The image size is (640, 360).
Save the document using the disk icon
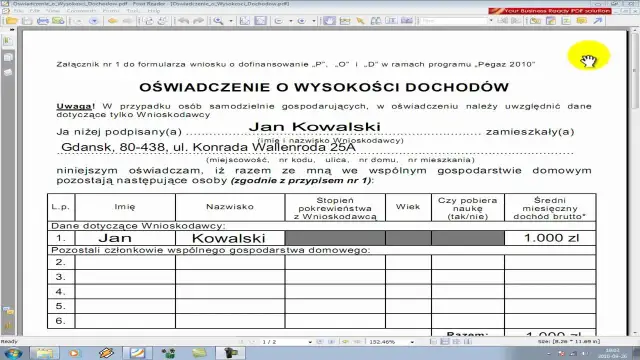point(27,21)
